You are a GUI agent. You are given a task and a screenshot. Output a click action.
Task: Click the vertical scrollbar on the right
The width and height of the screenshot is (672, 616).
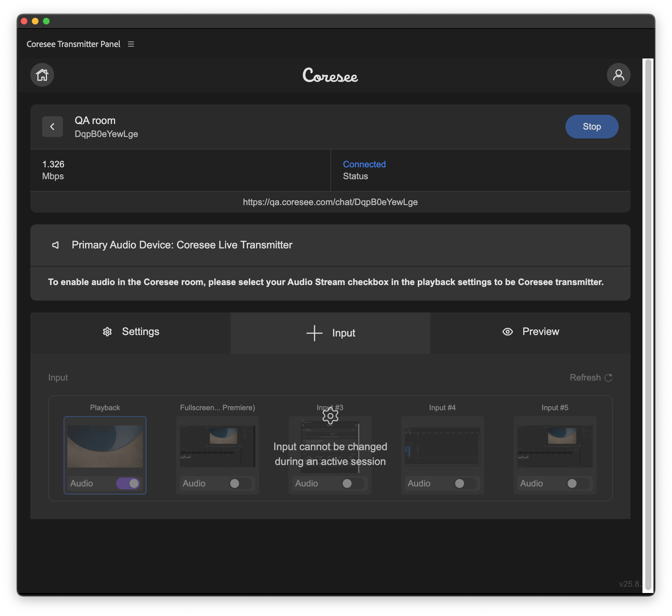[x=648, y=325]
